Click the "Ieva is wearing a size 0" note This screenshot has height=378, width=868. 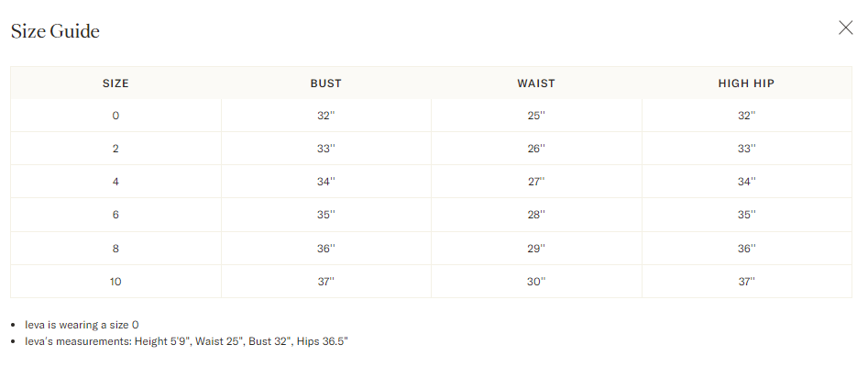pyautogui.click(x=82, y=325)
